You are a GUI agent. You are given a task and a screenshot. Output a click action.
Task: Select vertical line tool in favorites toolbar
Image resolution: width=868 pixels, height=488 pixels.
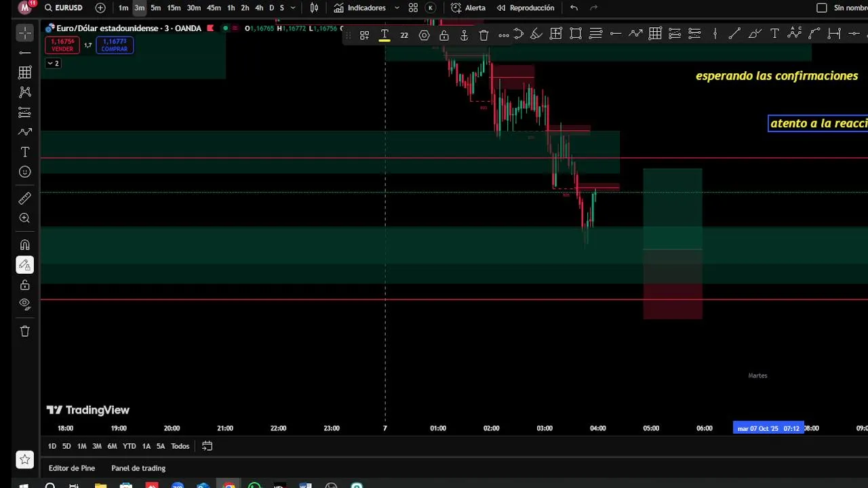coord(715,33)
